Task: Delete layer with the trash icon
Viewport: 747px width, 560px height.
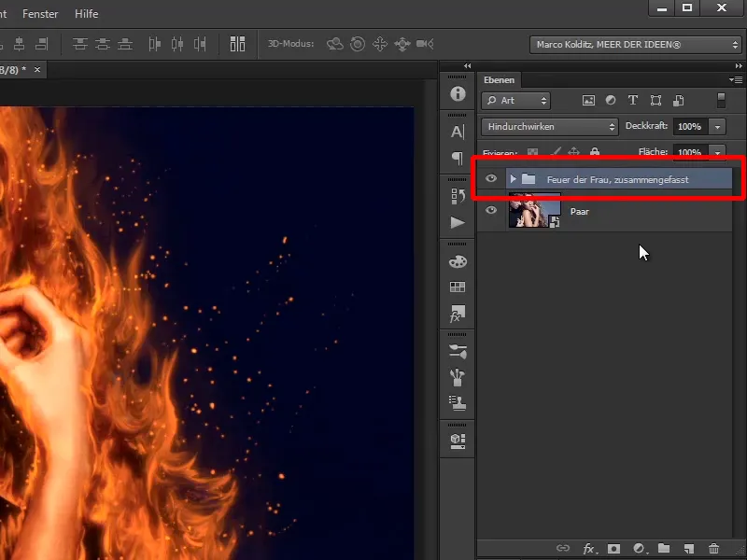Action: point(713,549)
